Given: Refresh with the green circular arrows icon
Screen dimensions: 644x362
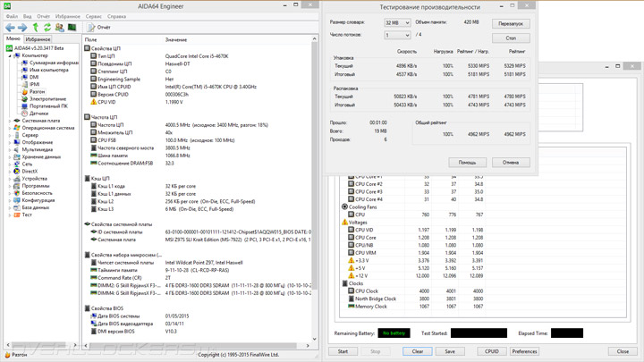Looking at the screenshot, I should 47,28.
